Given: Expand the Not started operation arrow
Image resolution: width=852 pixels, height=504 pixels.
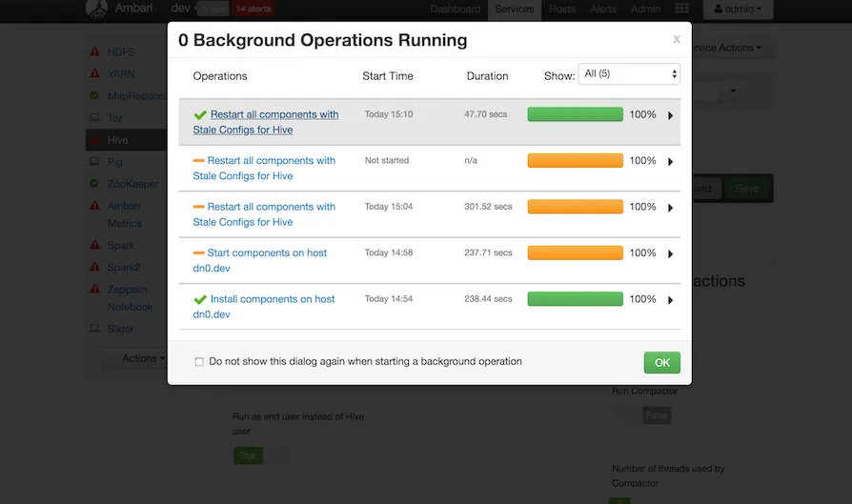Looking at the screenshot, I should pyautogui.click(x=671, y=161).
